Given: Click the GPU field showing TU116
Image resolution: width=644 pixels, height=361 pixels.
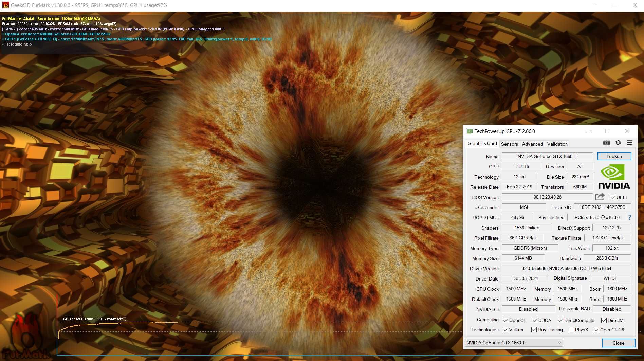Looking at the screenshot, I should point(522,166).
